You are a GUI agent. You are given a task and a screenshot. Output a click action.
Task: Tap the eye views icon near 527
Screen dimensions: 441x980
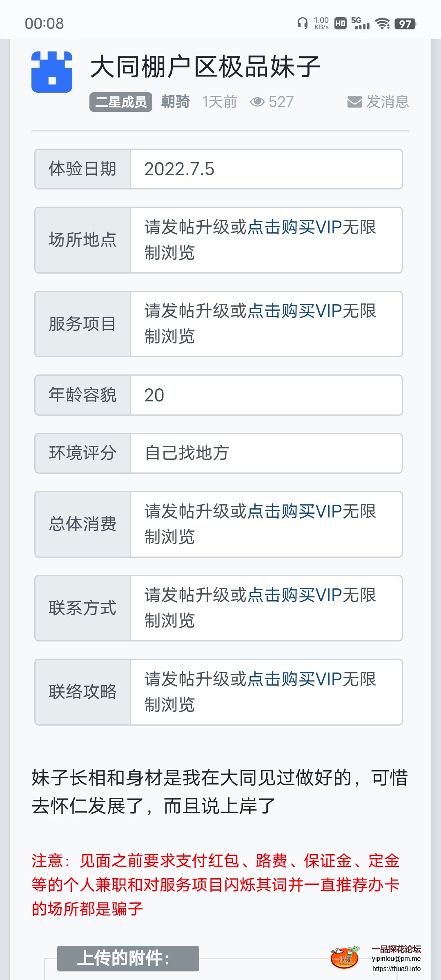257,102
